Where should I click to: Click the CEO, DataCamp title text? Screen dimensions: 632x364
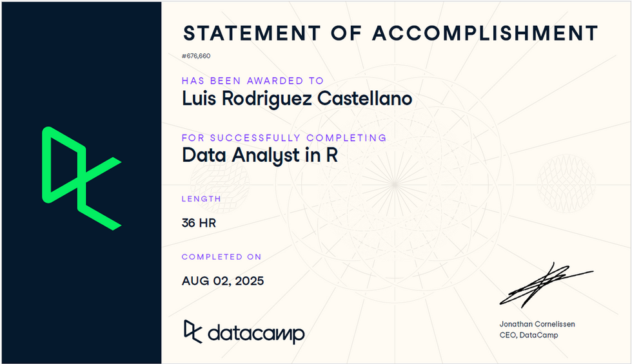tap(529, 335)
